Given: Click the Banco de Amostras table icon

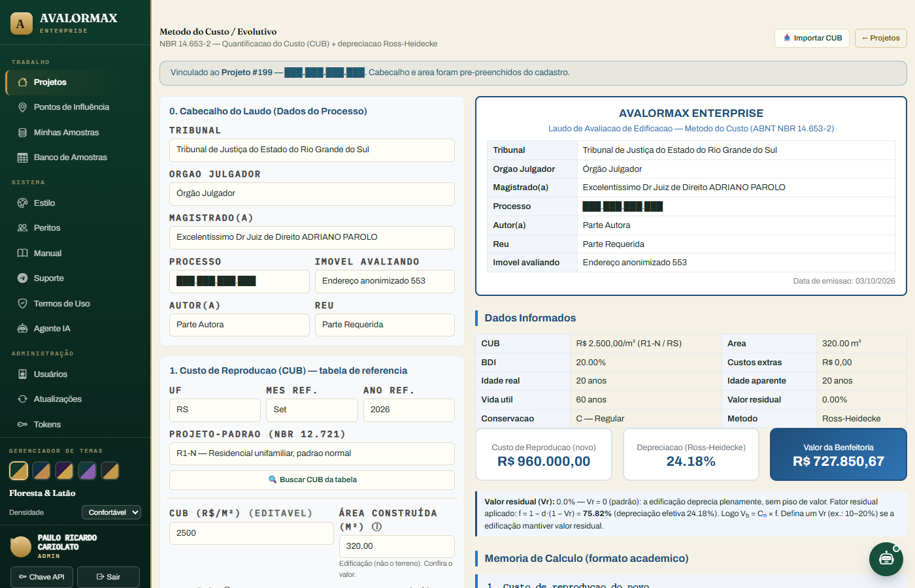Looking at the screenshot, I should (x=22, y=157).
